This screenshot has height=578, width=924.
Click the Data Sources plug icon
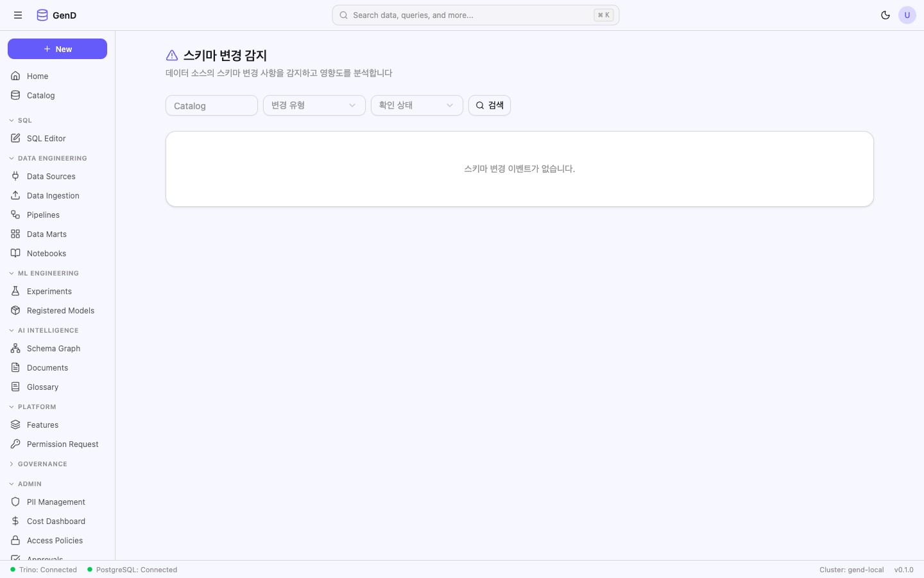pyautogui.click(x=15, y=177)
